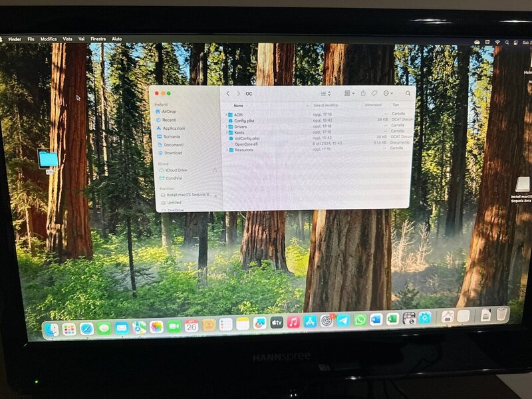Open the Finestra menu
The width and height of the screenshot is (532, 399).
tap(98, 39)
